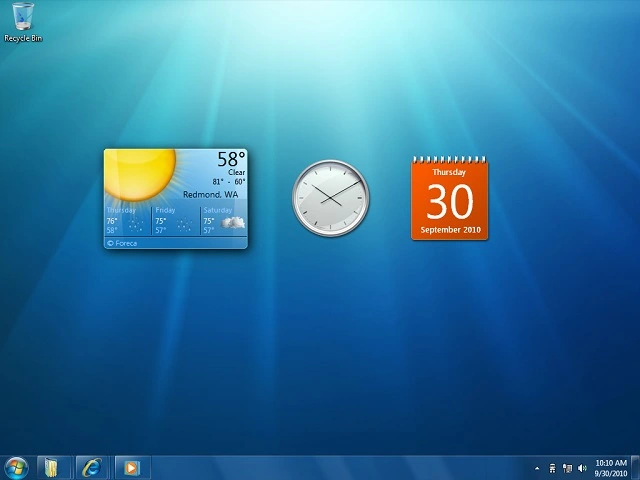Open the Foreca link in weather gadget
The height and width of the screenshot is (480, 640).
pyautogui.click(x=126, y=243)
